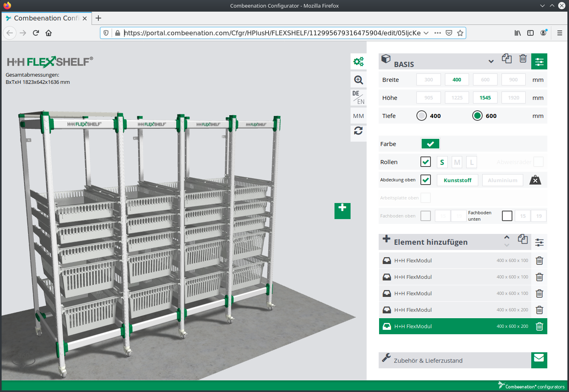Toggle the Fachboden oben checkbox

pyautogui.click(x=426, y=216)
